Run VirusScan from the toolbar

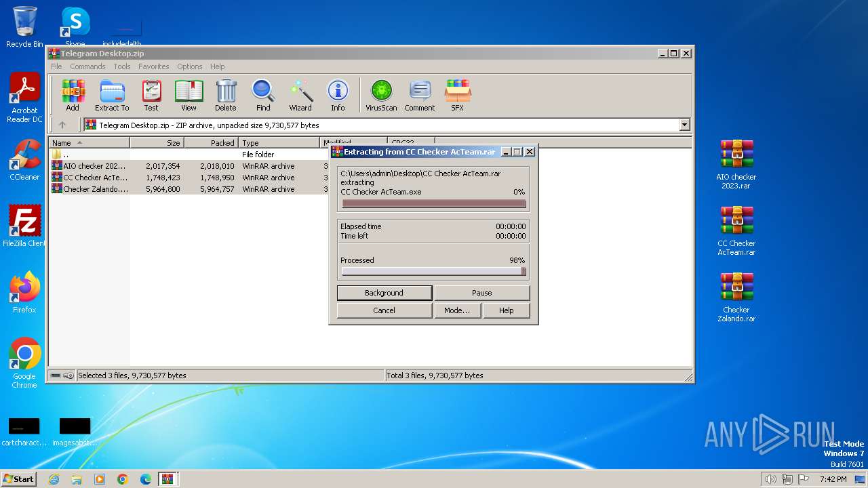[x=381, y=95]
